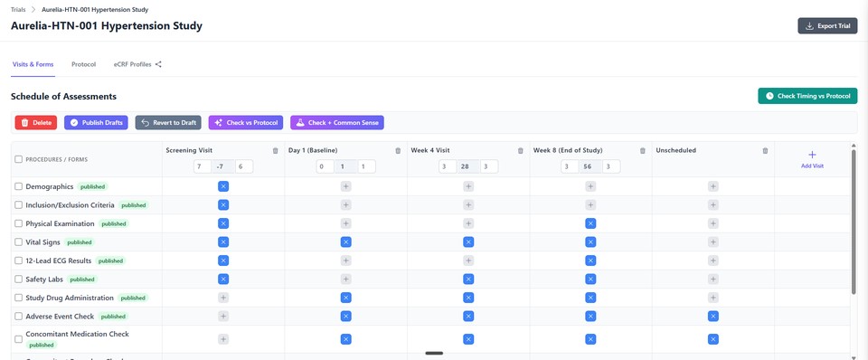The image size is (868, 360).
Task: Click the Export Trial button
Action: coord(827,26)
